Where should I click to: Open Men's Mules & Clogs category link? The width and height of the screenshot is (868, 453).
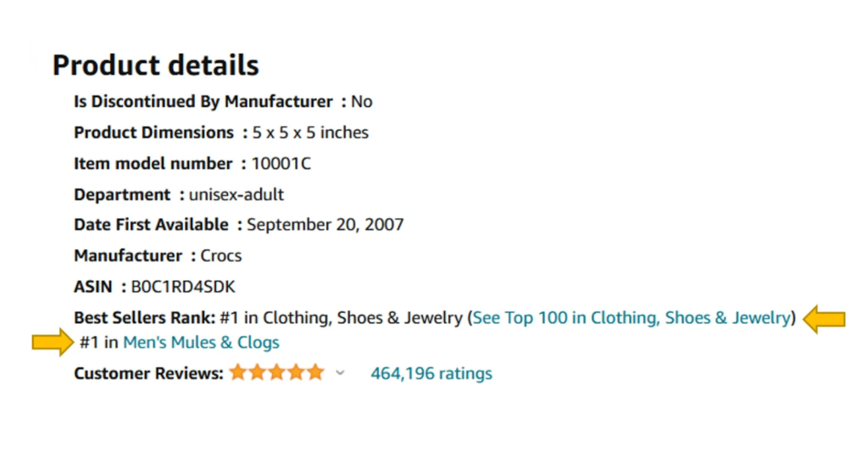(201, 342)
